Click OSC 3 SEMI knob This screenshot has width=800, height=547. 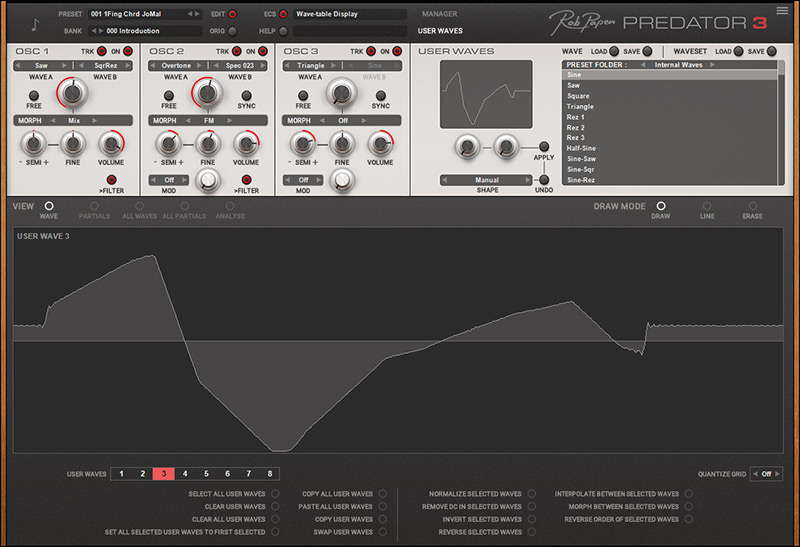[x=303, y=143]
